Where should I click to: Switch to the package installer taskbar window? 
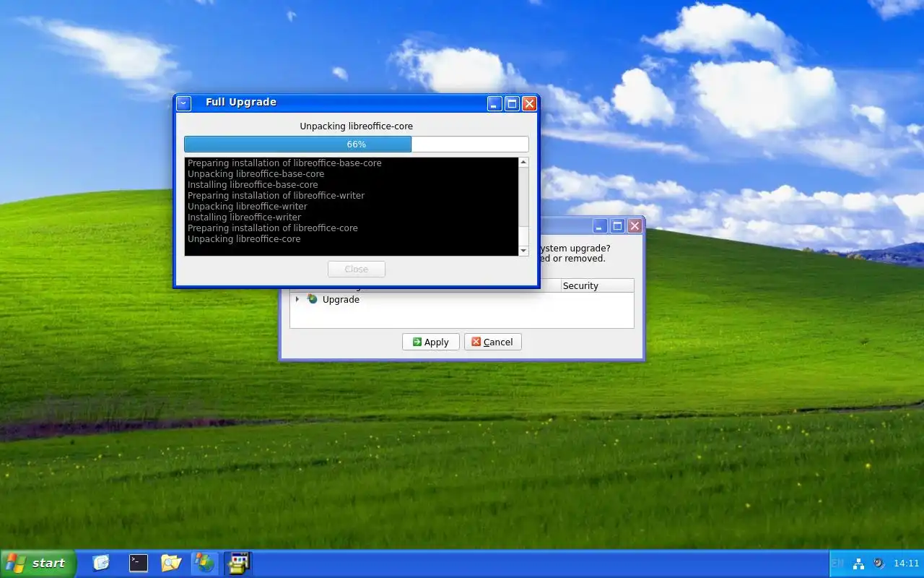(x=237, y=563)
